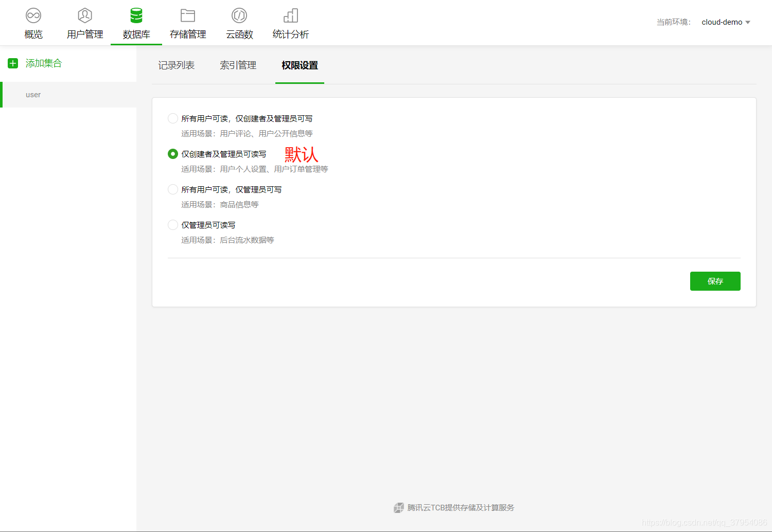Click the 当前环境 label
Viewport: 772px width, 532px height.
coord(674,22)
